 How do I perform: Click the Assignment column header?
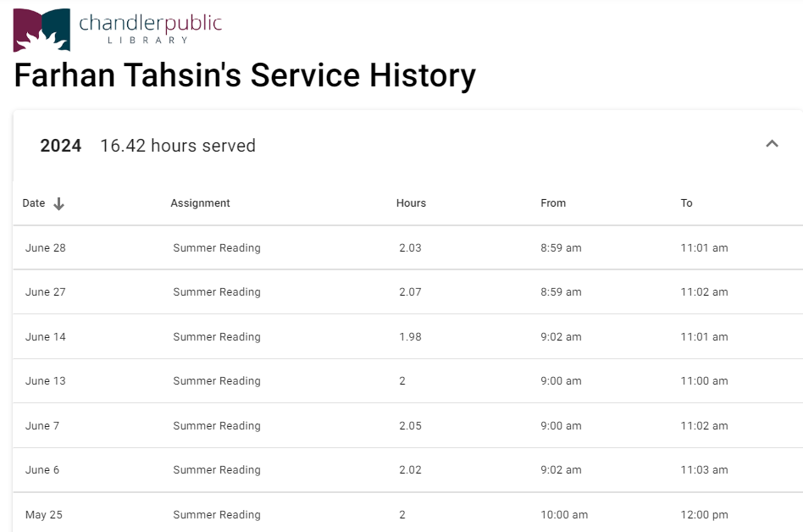point(200,203)
